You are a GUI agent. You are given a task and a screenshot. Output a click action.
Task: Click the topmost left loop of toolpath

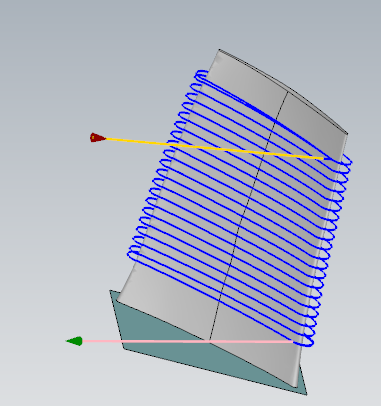(x=201, y=76)
